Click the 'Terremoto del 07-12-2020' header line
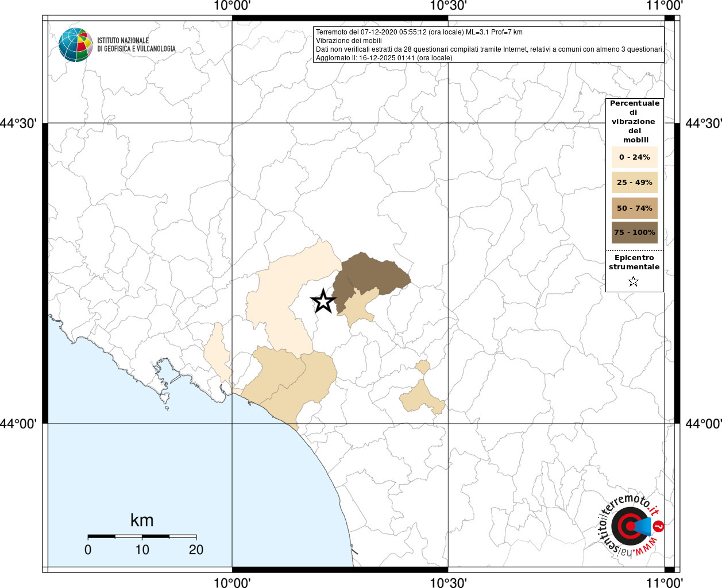The height and width of the screenshot is (588, 722). click(x=419, y=32)
